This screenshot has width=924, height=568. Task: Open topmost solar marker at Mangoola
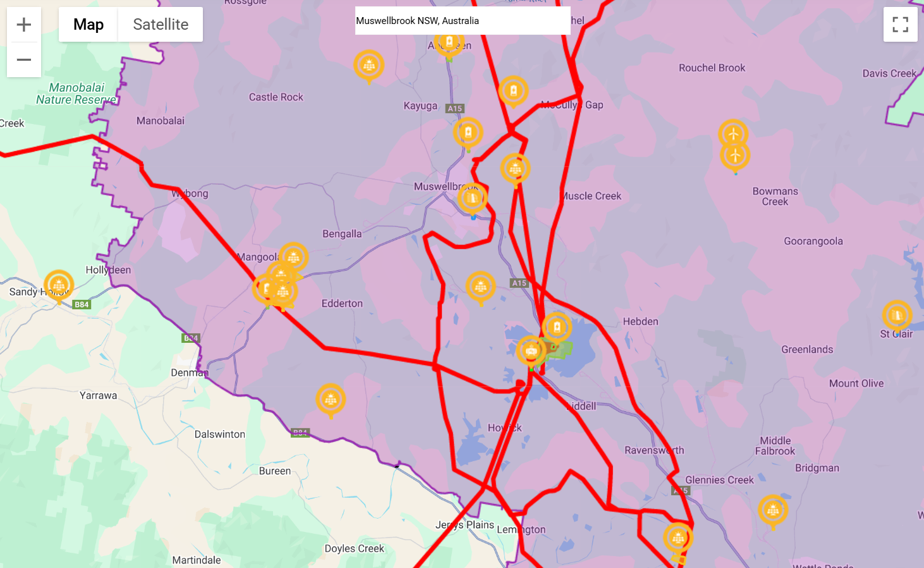pos(293,257)
